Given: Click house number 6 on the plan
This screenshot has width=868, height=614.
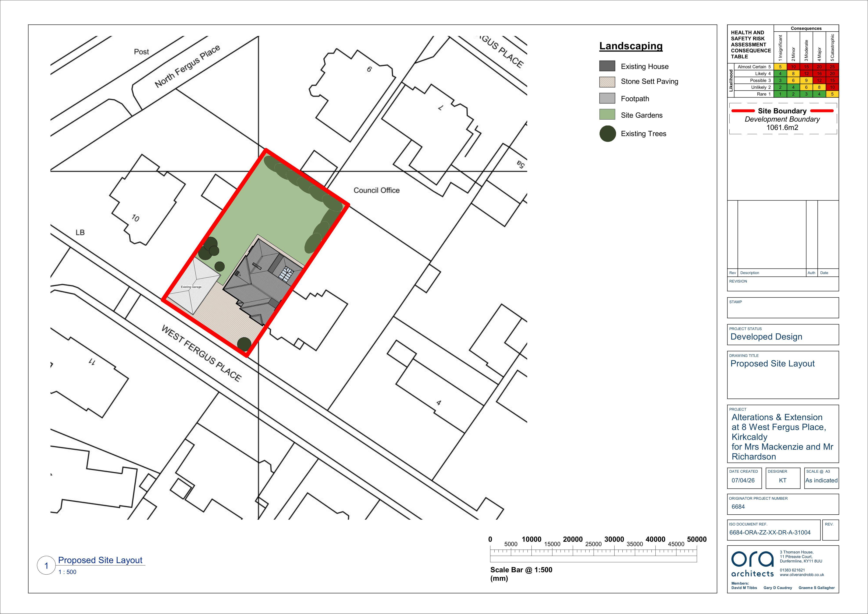Looking at the screenshot, I should [x=369, y=69].
